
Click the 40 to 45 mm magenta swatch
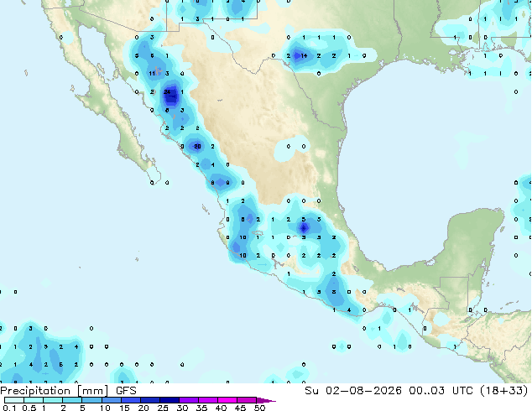[227, 400]
